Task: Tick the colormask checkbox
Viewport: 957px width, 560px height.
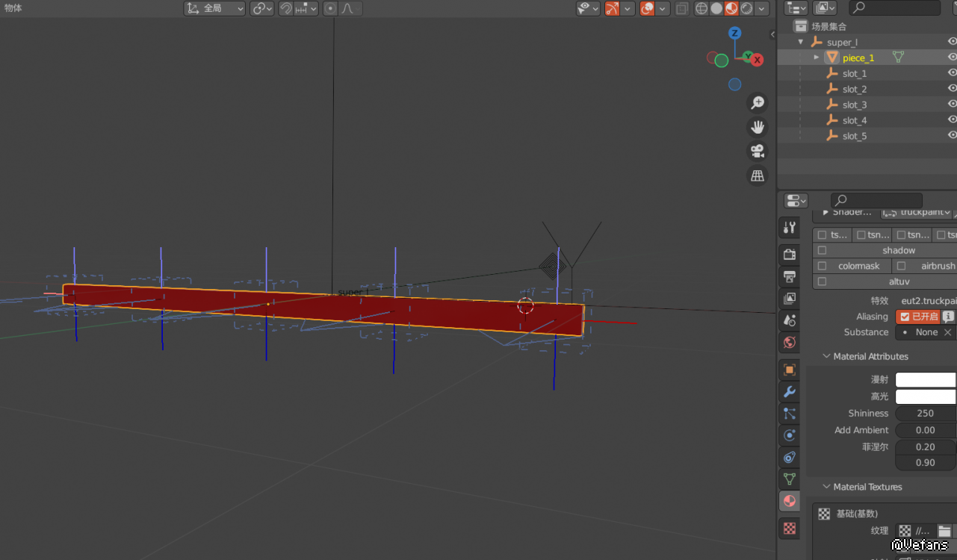Action: 823,266
